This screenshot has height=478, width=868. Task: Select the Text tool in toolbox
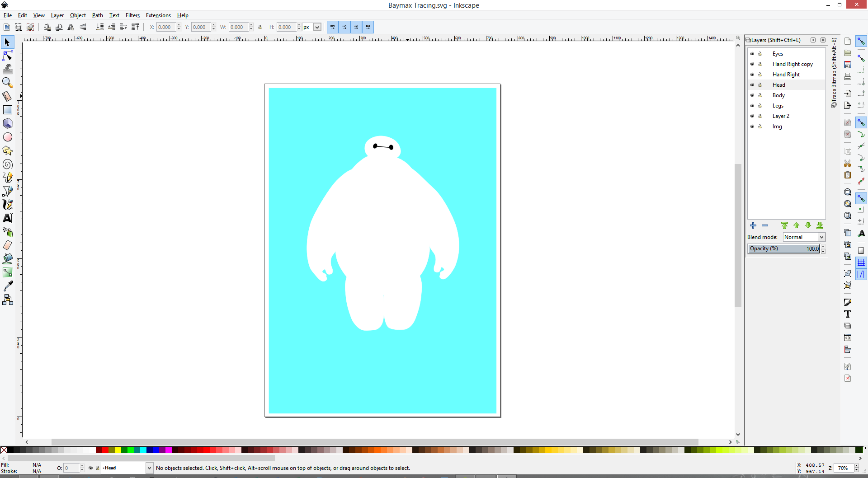point(7,218)
